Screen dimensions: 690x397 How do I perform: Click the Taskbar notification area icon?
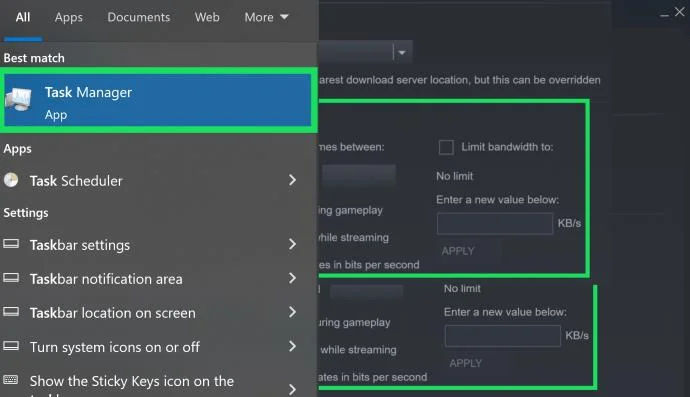coord(11,277)
